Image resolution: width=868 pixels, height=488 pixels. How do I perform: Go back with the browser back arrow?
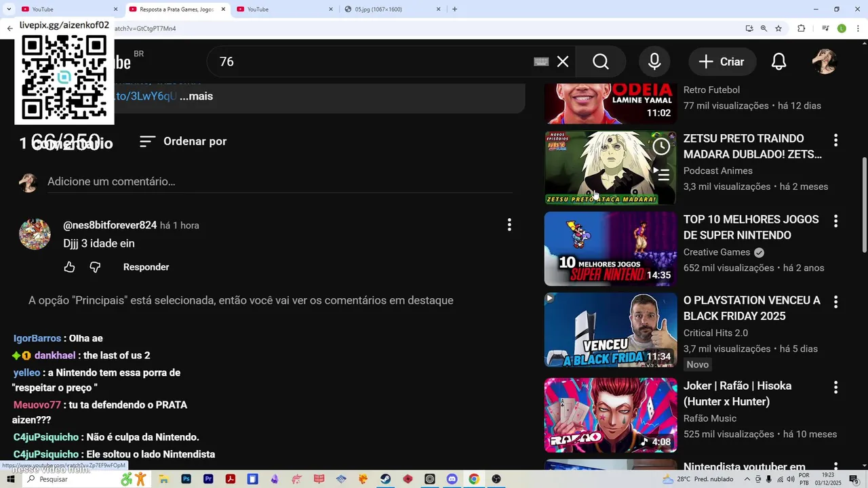click(x=9, y=28)
